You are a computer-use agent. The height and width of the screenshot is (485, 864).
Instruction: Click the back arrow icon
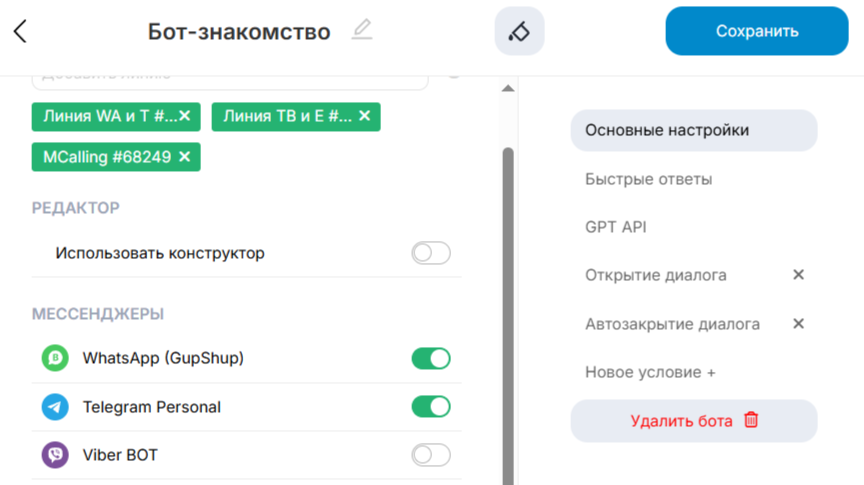click(x=20, y=31)
